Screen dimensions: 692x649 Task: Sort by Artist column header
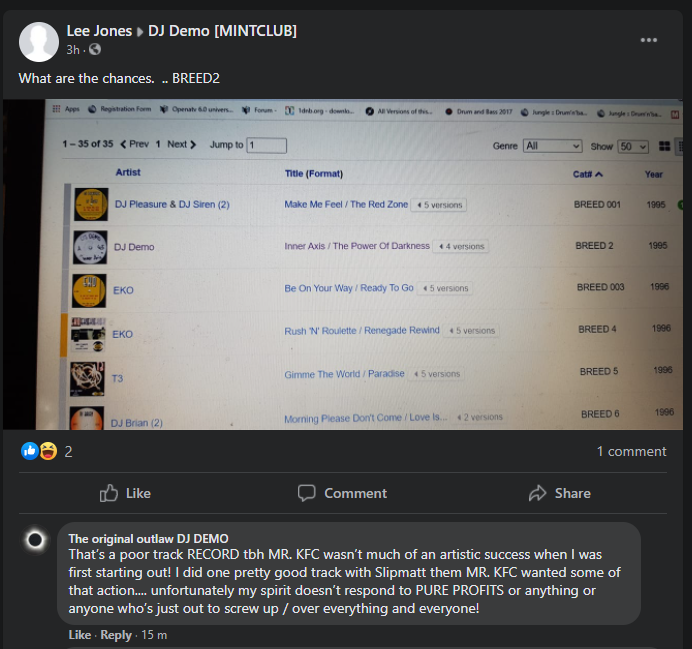(x=128, y=172)
